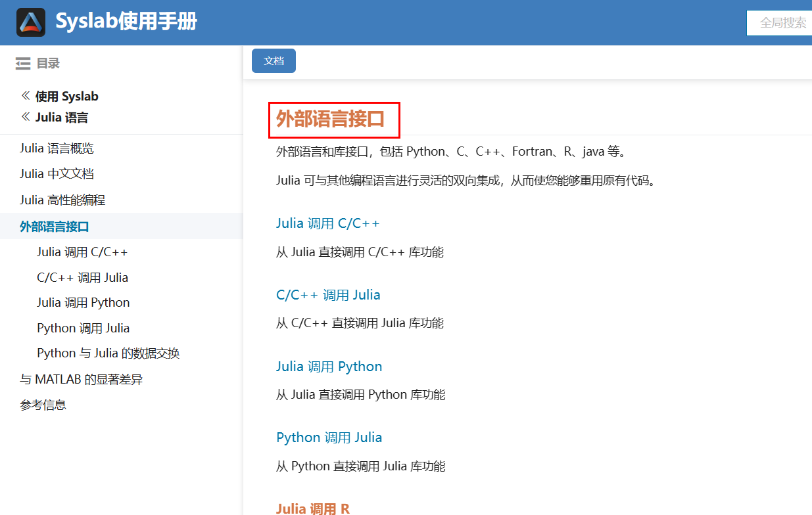Open Julia 高性能编程 in sidebar
The height and width of the screenshot is (515, 812).
pos(62,200)
